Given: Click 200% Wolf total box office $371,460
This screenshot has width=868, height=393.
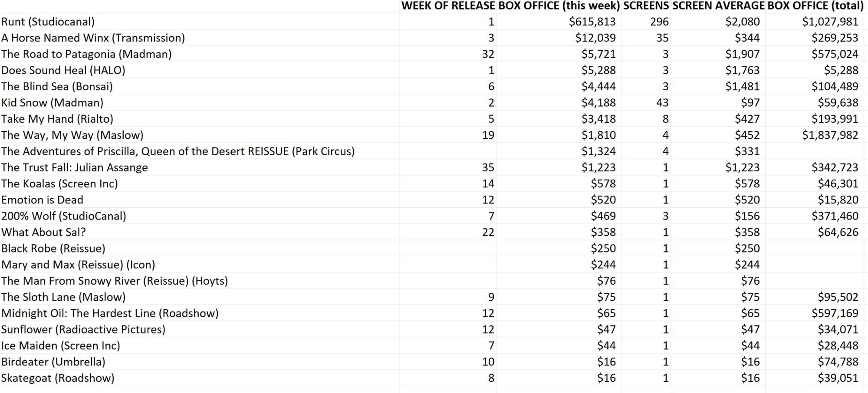Looking at the screenshot, I should click(835, 216).
